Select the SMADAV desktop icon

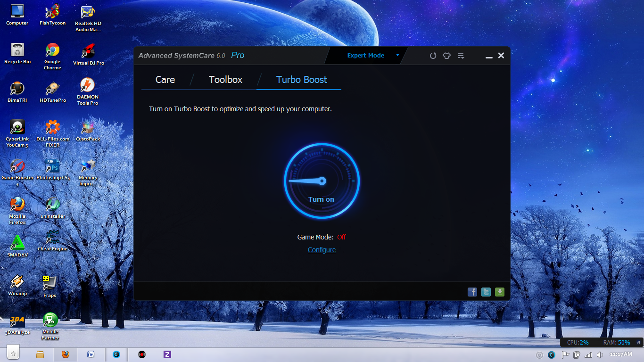[x=17, y=247]
